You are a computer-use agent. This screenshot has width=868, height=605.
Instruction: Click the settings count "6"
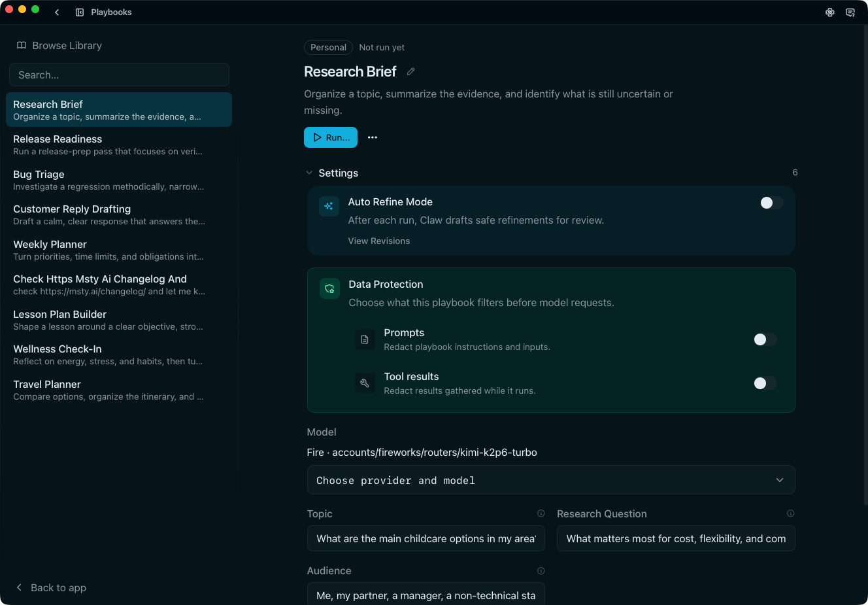point(795,173)
